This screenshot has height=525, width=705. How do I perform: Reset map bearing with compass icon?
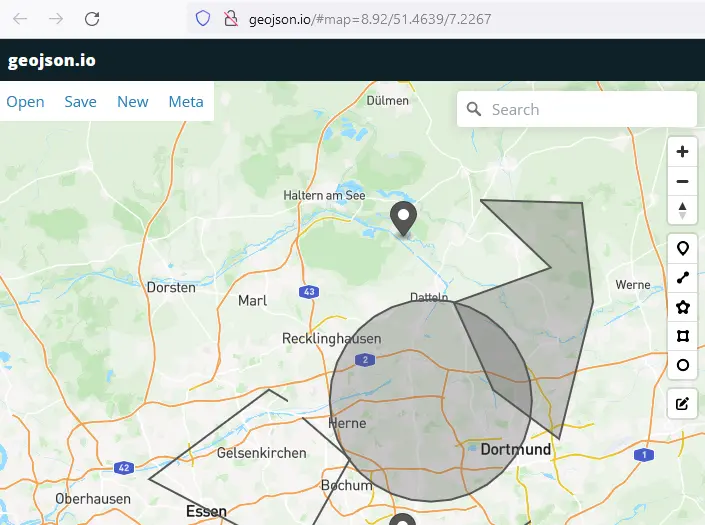tap(682, 210)
